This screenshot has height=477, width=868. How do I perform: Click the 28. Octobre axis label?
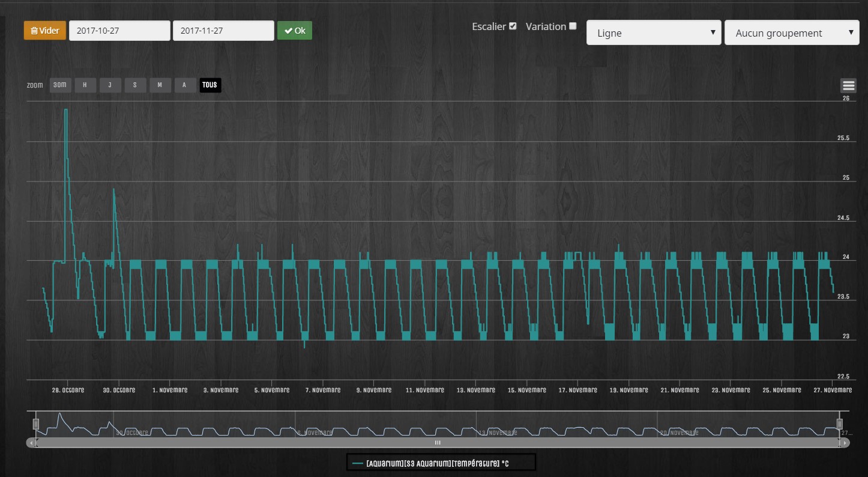pyautogui.click(x=68, y=390)
